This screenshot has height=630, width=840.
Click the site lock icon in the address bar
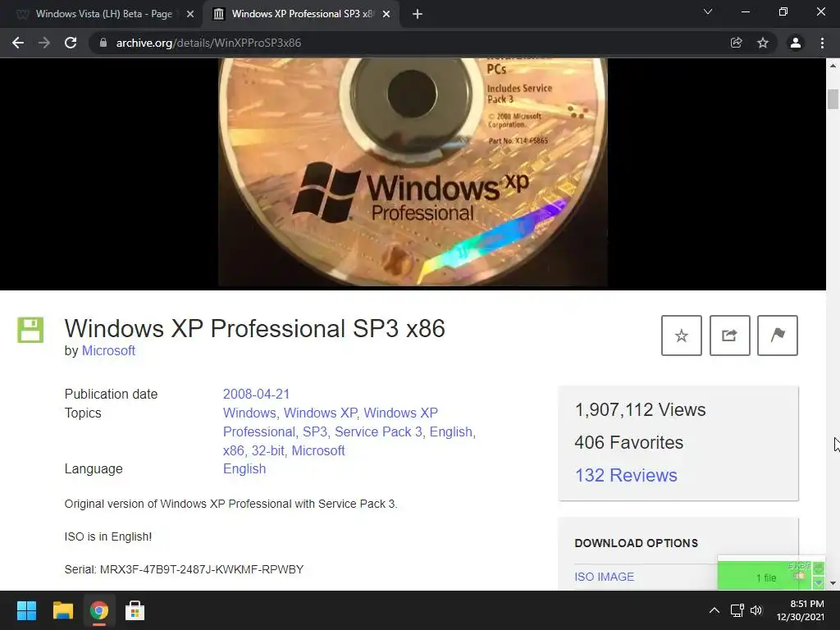click(x=103, y=43)
